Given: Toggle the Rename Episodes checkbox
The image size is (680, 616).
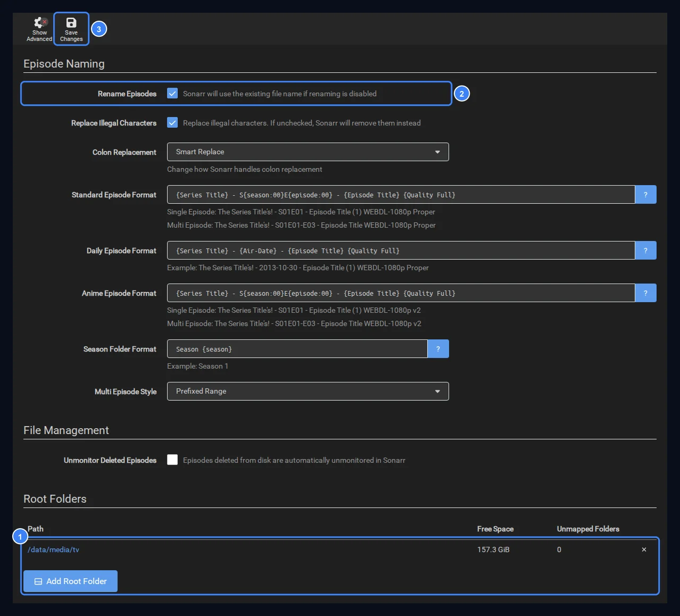Looking at the screenshot, I should 172,94.
